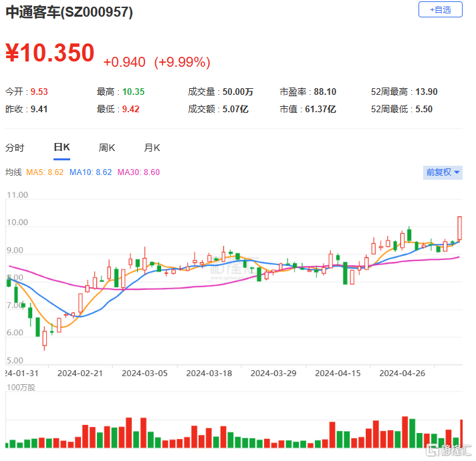Click the 100万股 volume axis label
The height and width of the screenshot is (461, 476).
pos(21,388)
